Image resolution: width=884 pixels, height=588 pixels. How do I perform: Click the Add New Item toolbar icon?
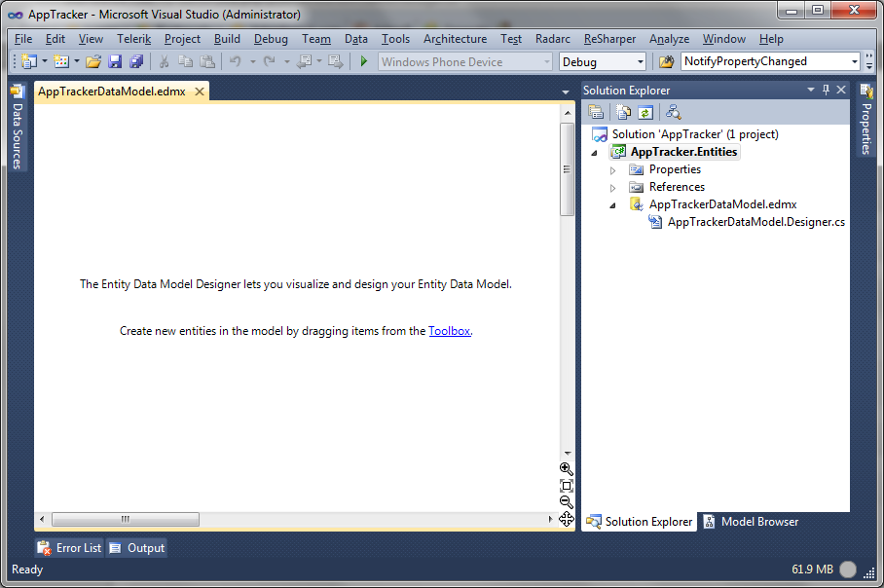coord(61,61)
